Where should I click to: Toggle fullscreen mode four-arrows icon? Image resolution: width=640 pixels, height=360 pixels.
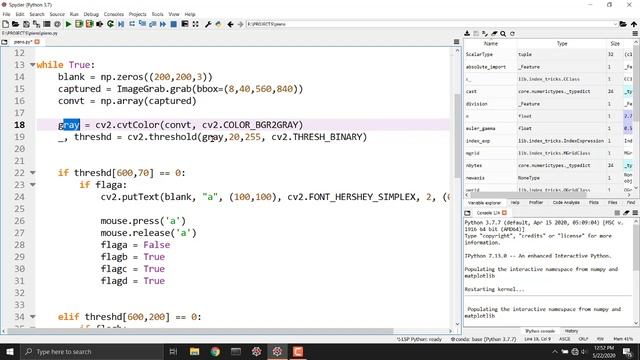(196, 24)
